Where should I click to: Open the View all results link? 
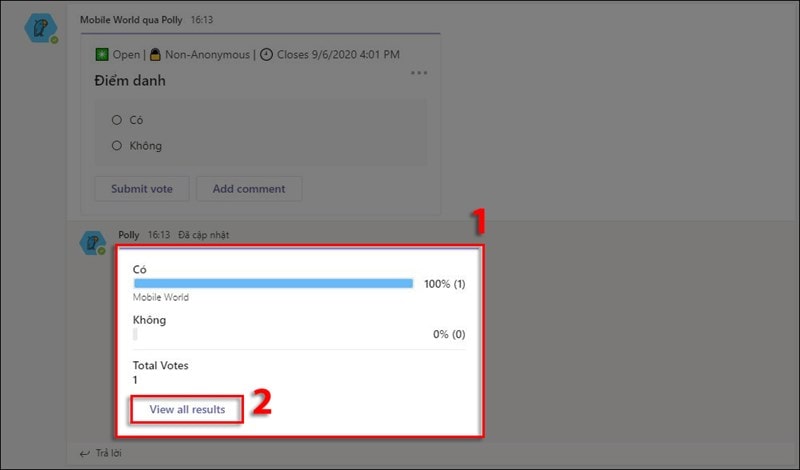tap(187, 409)
